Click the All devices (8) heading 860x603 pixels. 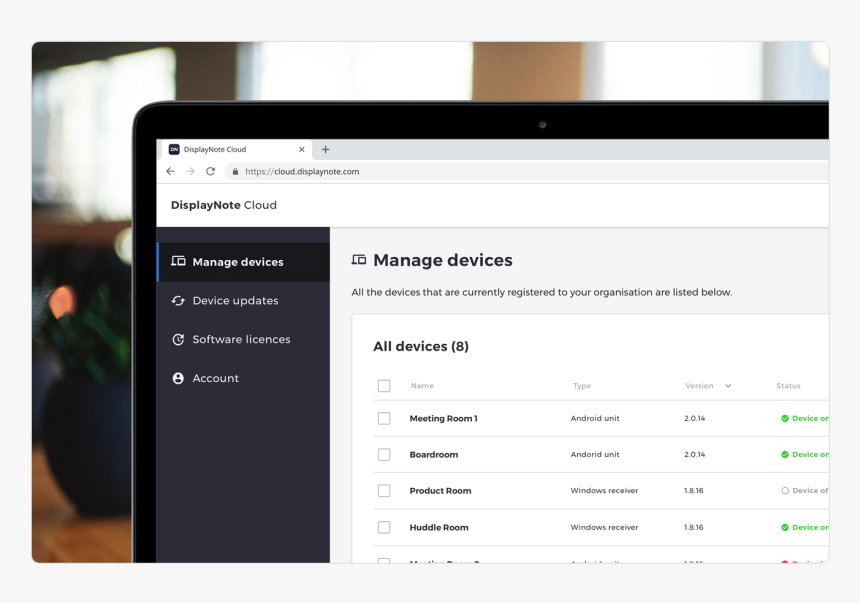tap(421, 346)
